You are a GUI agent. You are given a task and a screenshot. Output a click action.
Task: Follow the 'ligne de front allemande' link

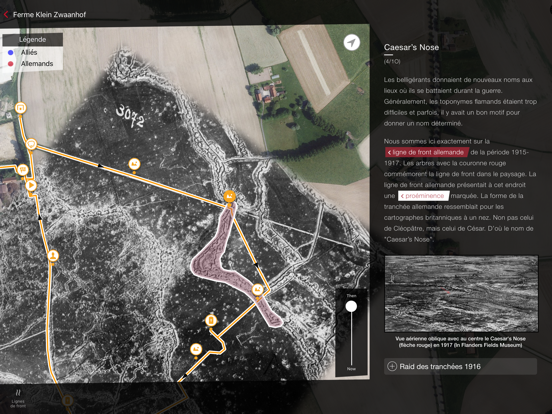pos(427,152)
